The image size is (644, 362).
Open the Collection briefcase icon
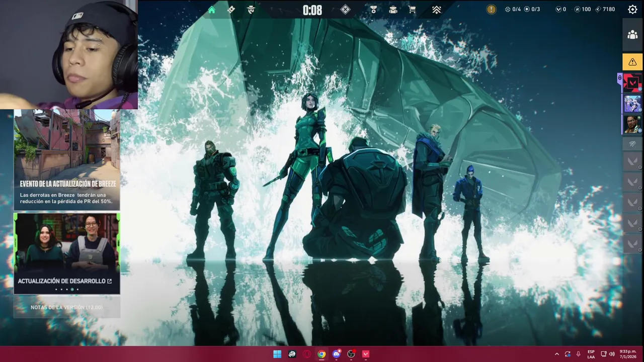click(x=393, y=10)
